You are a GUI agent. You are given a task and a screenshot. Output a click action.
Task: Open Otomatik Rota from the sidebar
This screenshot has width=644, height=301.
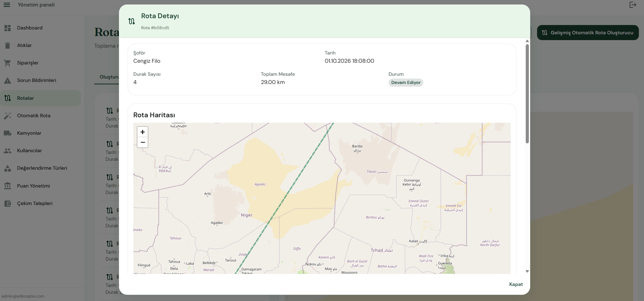click(40, 116)
